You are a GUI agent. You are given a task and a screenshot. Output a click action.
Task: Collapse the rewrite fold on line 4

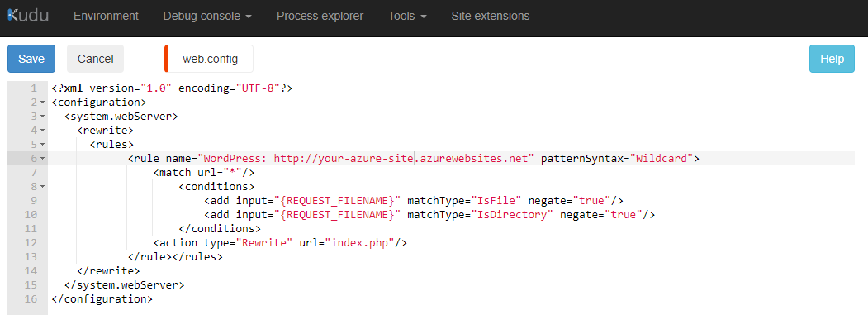[43, 131]
